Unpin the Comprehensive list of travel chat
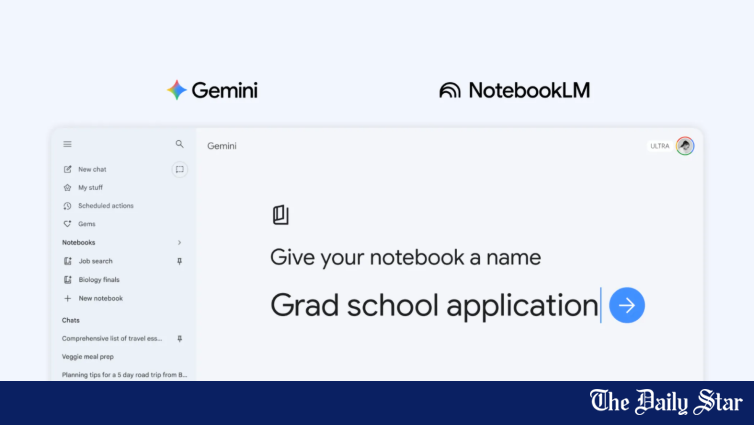 click(x=179, y=338)
